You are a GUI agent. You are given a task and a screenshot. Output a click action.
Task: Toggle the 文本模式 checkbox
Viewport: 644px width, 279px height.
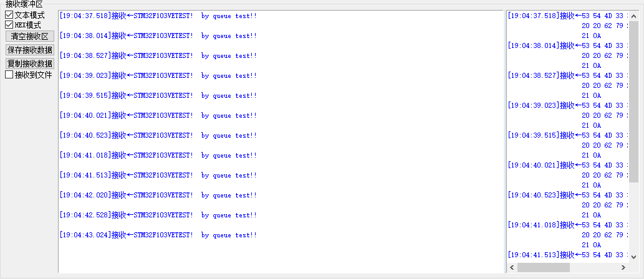9,15
